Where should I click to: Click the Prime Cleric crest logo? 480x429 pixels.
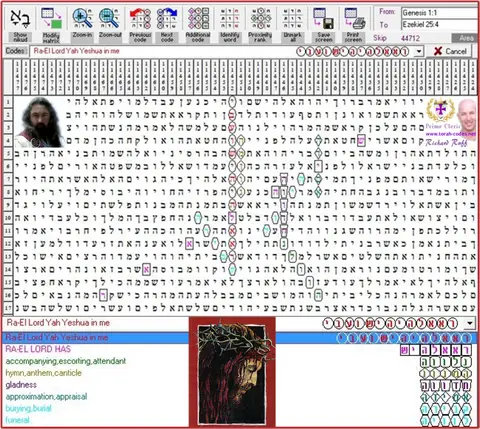[440, 110]
